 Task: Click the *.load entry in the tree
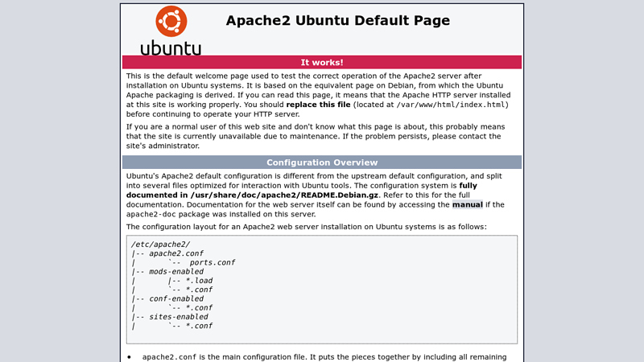pyautogui.click(x=199, y=280)
